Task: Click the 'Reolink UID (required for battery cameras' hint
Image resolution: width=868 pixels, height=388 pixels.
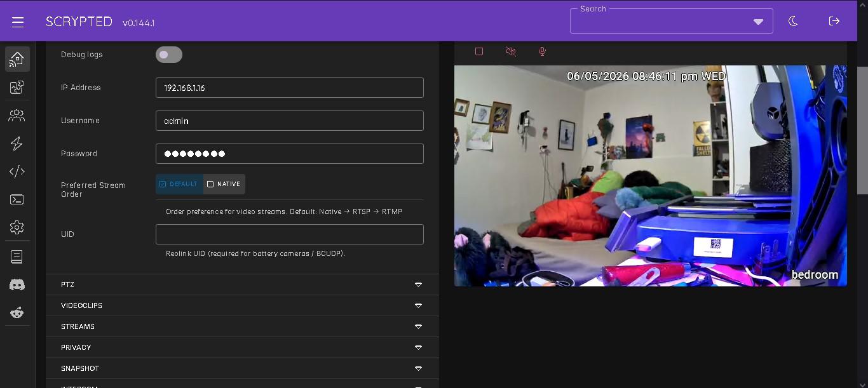Action: [x=255, y=253]
